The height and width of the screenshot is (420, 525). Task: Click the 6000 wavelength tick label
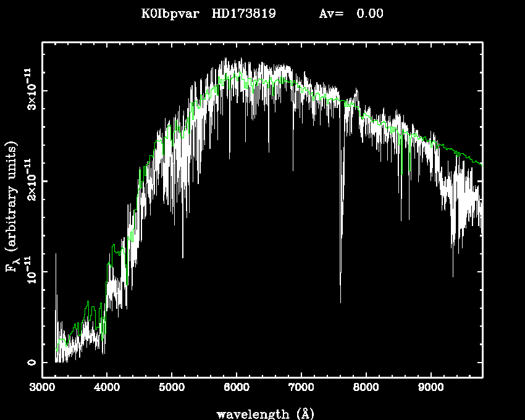[x=237, y=388]
